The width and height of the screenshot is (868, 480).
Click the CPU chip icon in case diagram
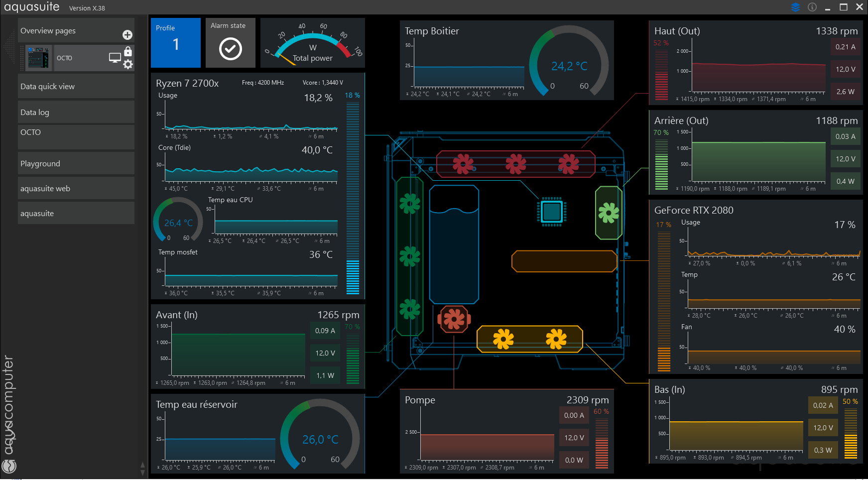tap(551, 212)
